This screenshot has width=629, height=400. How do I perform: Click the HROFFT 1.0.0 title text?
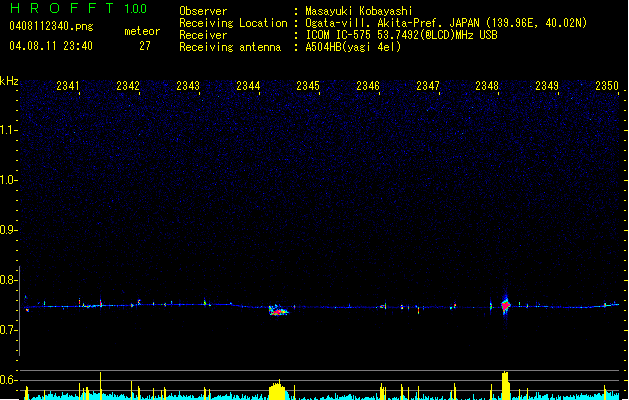point(78,8)
